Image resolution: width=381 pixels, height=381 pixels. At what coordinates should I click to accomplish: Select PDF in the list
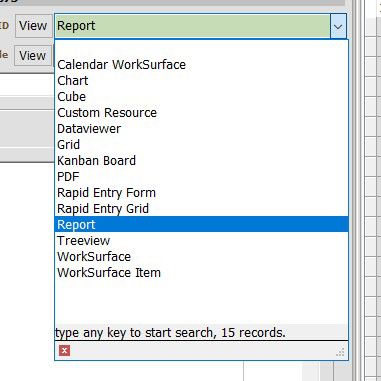pyautogui.click(x=68, y=177)
